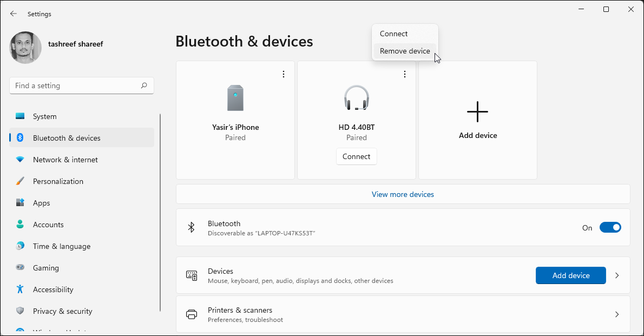Select Connect in the context menu

tap(393, 33)
